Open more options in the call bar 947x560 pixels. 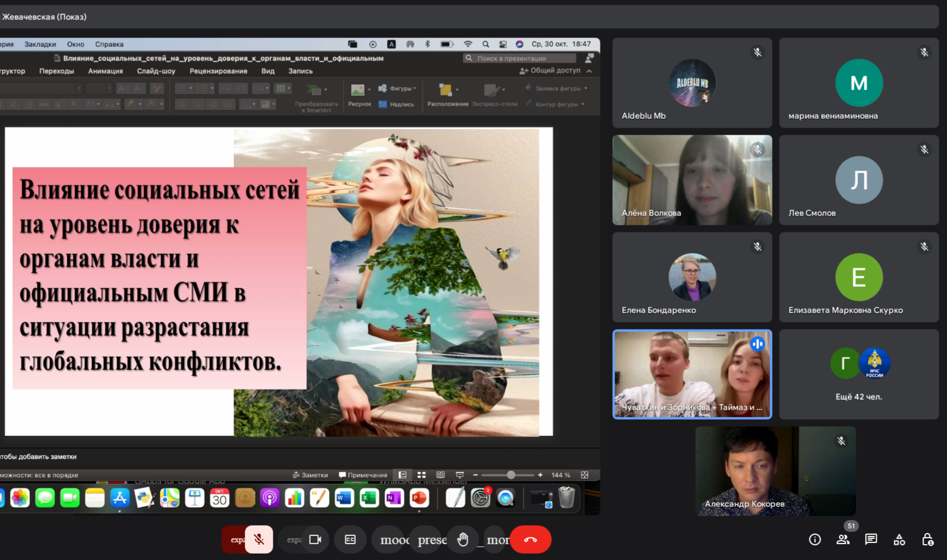(496, 539)
